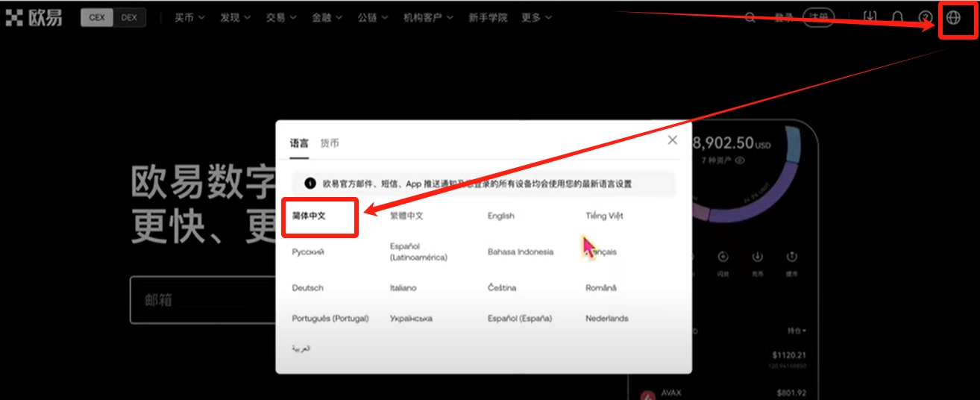Click the 8,902.50 USD balance
This screenshot has width=980, height=400.
tap(731, 144)
